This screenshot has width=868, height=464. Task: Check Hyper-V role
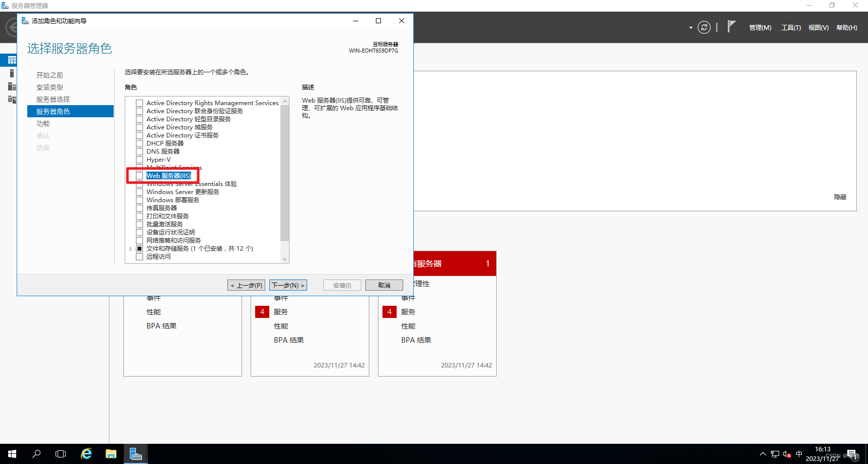(139, 160)
